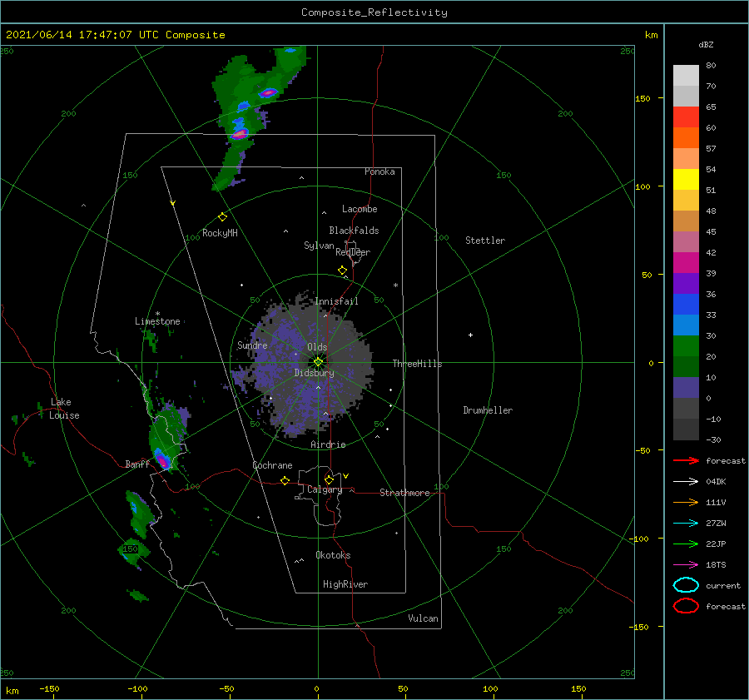Click the 'Olds' map label
Image resolution: width=749 pixels, height=700 pixels.
point(317,347)
